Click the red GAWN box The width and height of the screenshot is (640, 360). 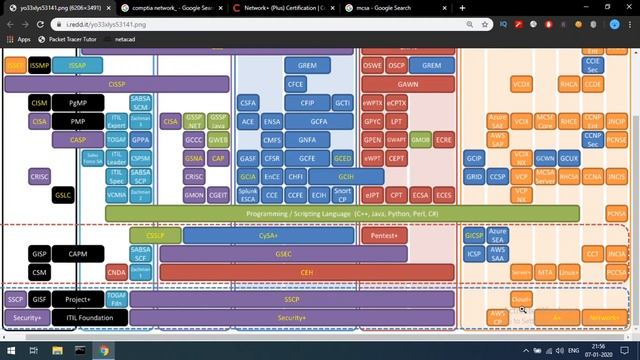408,84
